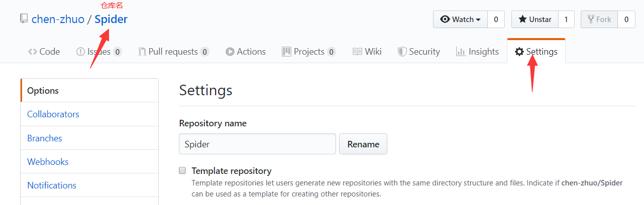Click the Actions play icon
The width and height of the screenshot is (644, 205).
(230, 52)
